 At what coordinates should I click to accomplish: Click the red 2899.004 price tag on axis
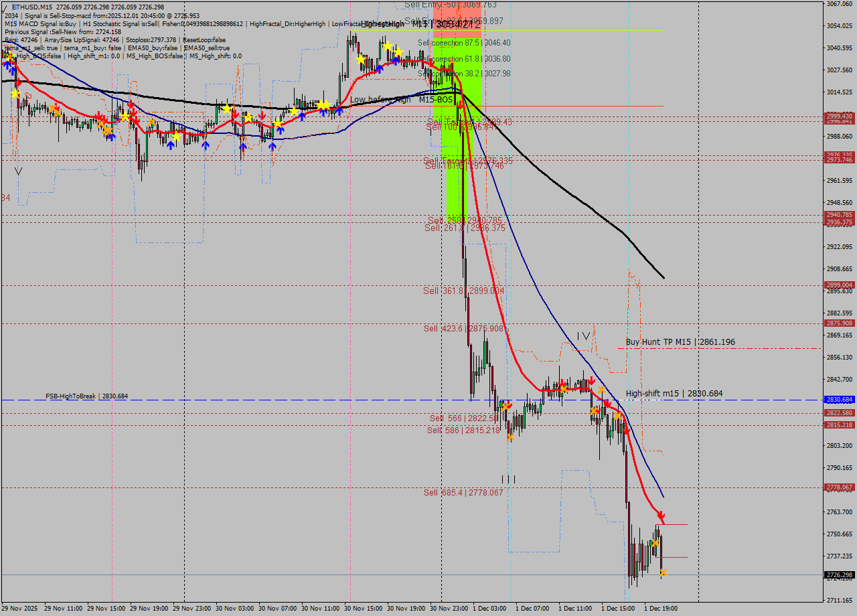(839, 285)
